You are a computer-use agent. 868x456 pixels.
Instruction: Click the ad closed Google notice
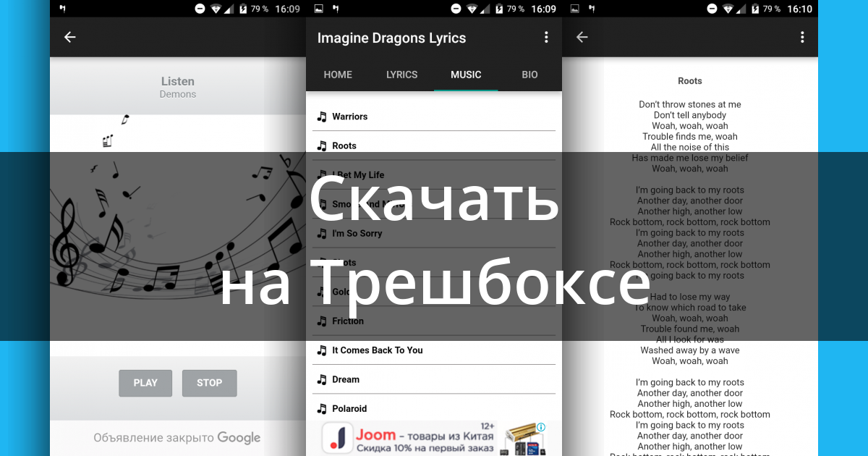pos(177,437)
